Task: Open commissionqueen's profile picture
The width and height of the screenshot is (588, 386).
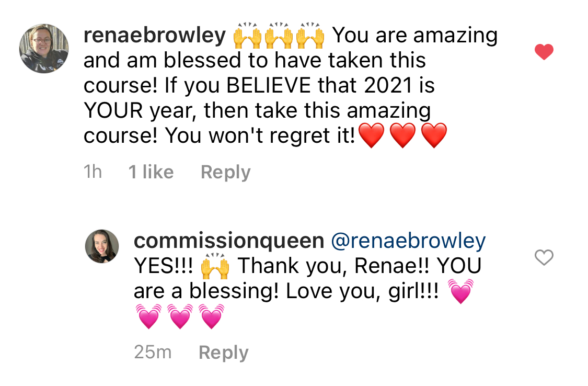Action: click(102, 246)
